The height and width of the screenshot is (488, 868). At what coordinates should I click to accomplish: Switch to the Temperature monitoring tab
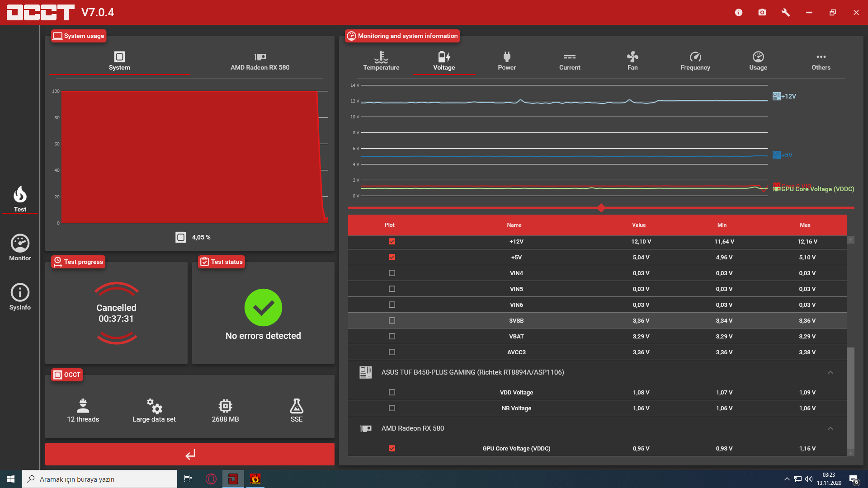pyautogui.click(x=381, y=61)
